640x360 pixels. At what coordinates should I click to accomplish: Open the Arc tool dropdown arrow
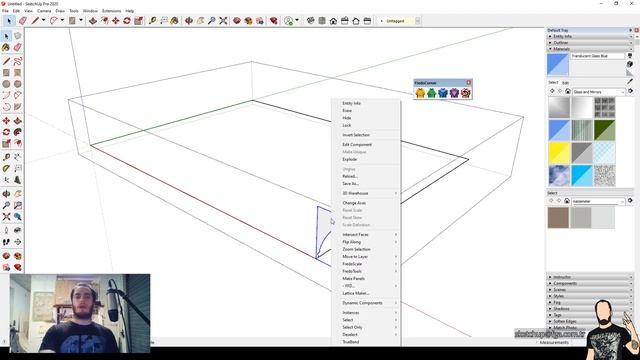point(62,20)
